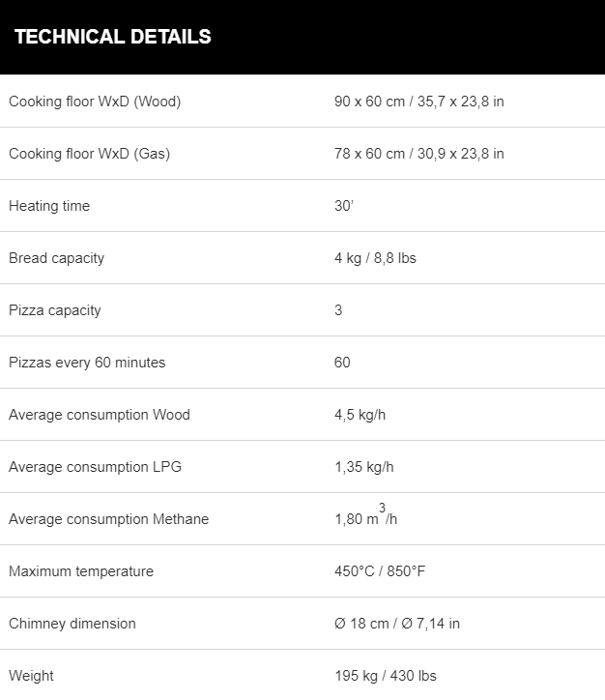Click the 1,35 kg/h LPG value
This screenshot has width=605, height=700.
click(364, 467)
